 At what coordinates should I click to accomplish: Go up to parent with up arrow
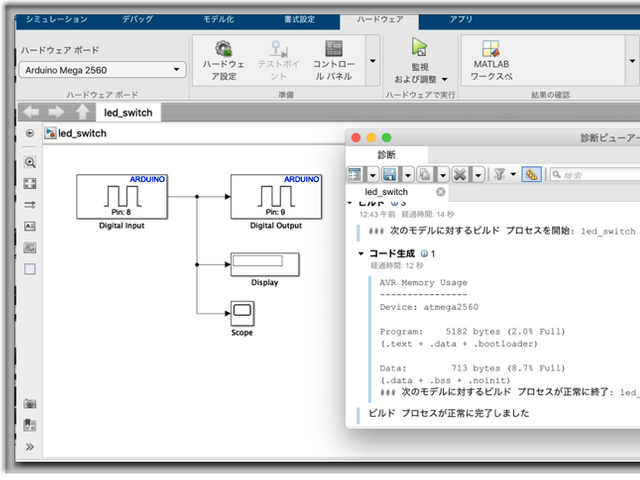click(x=82, y=111)
